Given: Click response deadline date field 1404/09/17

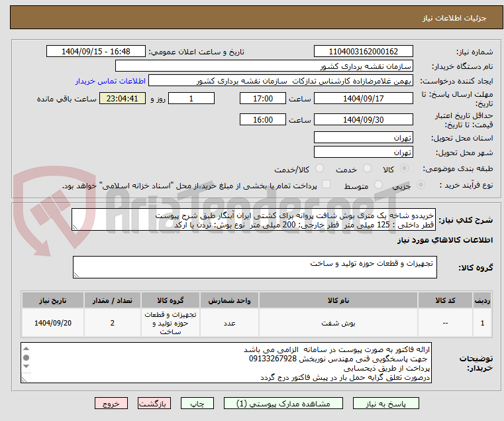Looking at the screenshot, I should (364, 98).
